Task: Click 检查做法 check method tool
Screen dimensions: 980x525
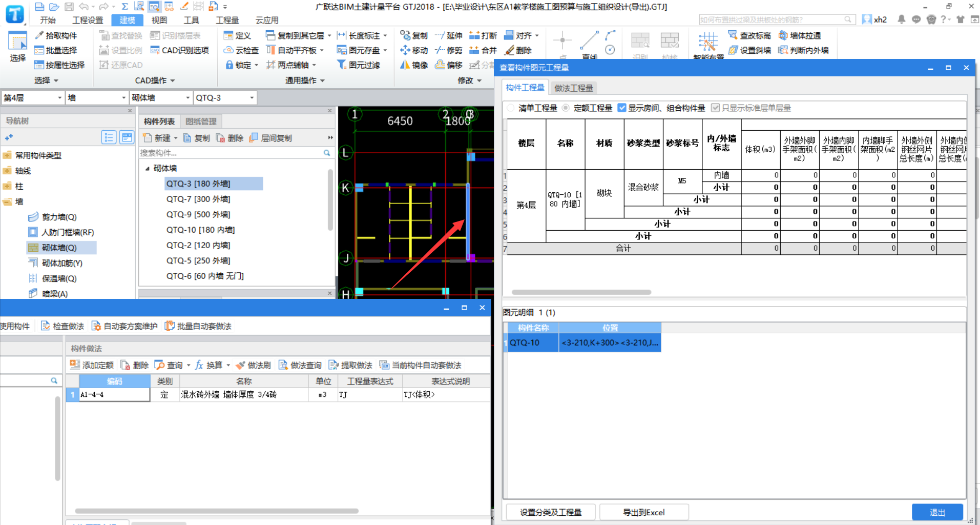Action: click(x=62, y=326)
